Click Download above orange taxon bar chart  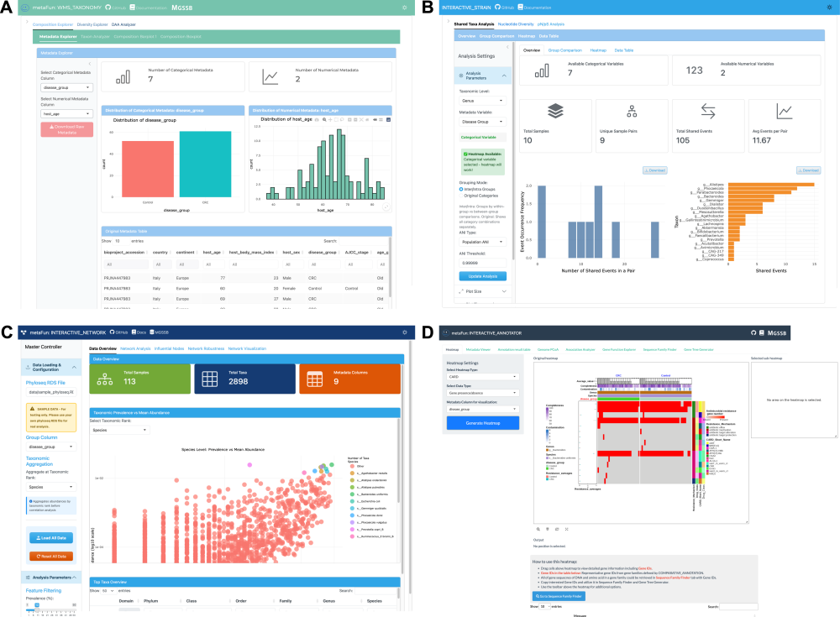pyautogui.click(x=808, y=170)
